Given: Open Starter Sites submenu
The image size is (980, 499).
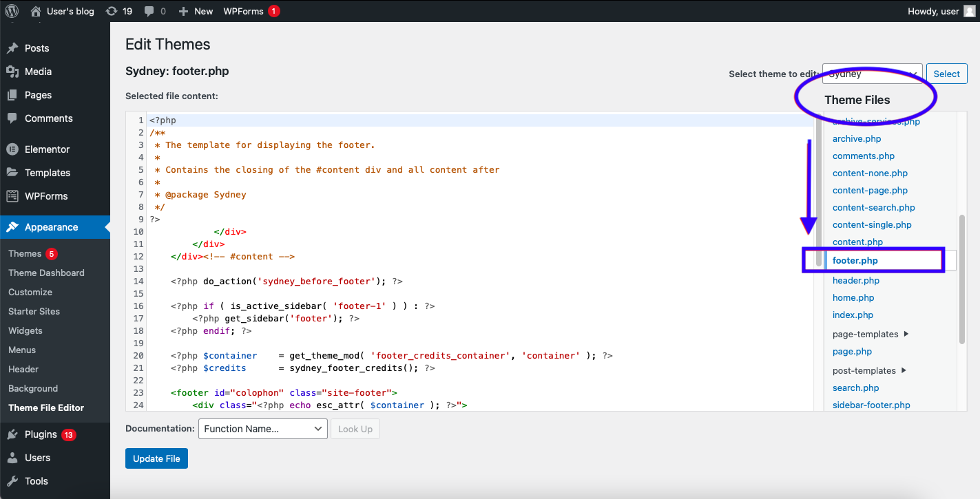Looking at the screenshot, I should pos(34,311).
